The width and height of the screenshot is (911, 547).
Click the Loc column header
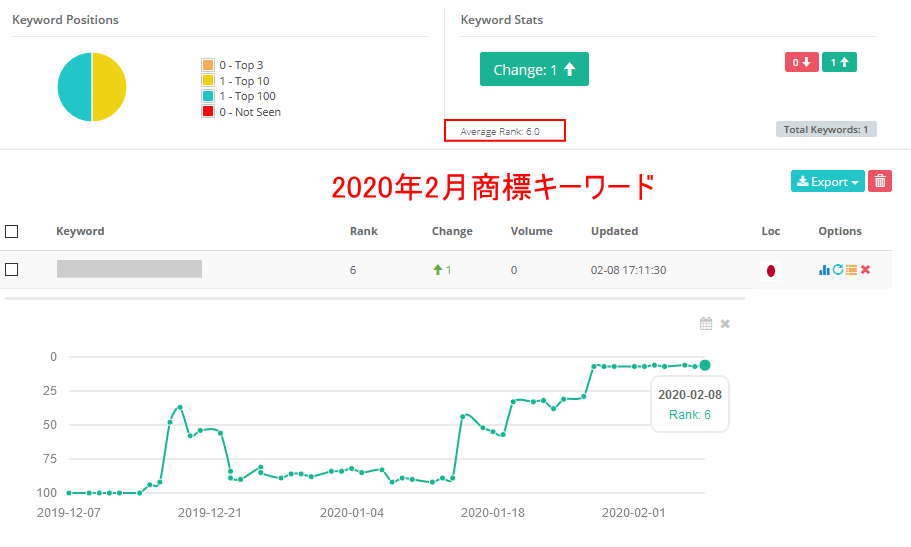770,231
